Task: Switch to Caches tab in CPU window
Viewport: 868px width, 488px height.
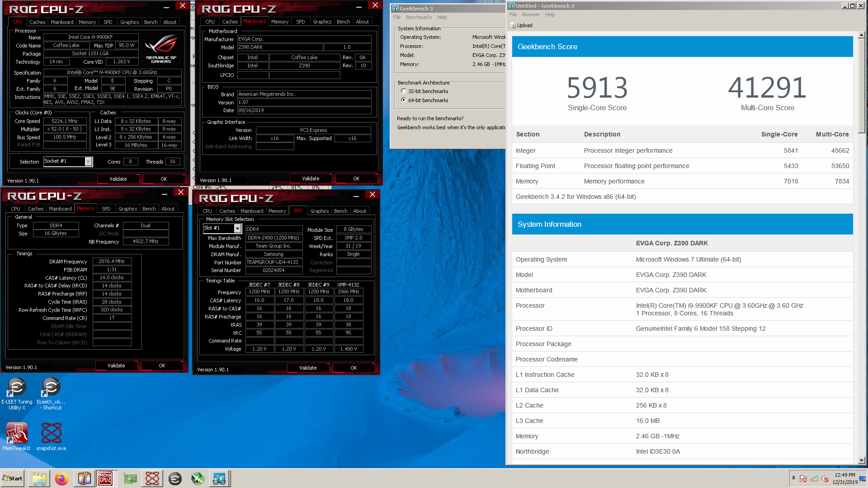Action: pos(37,22)
